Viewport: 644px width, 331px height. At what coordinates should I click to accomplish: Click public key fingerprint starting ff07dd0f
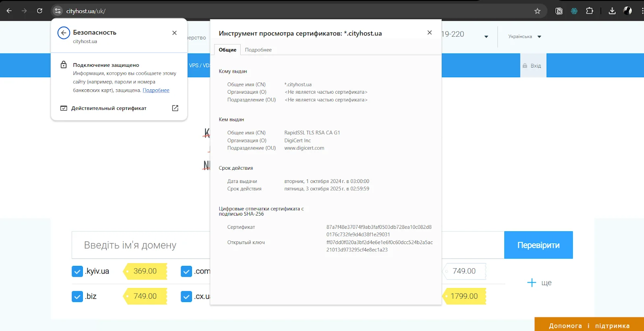(x=380, y=246)
